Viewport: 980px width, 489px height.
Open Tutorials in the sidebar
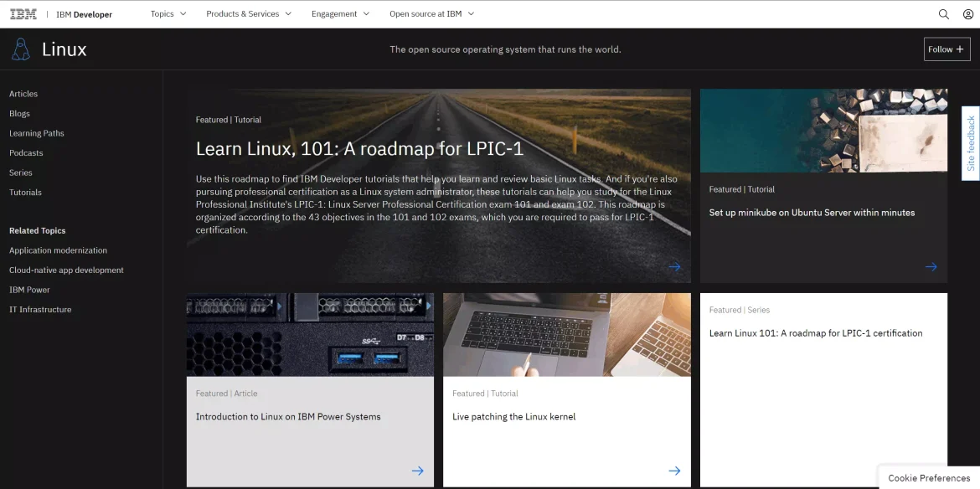click(x=26, y=193)
